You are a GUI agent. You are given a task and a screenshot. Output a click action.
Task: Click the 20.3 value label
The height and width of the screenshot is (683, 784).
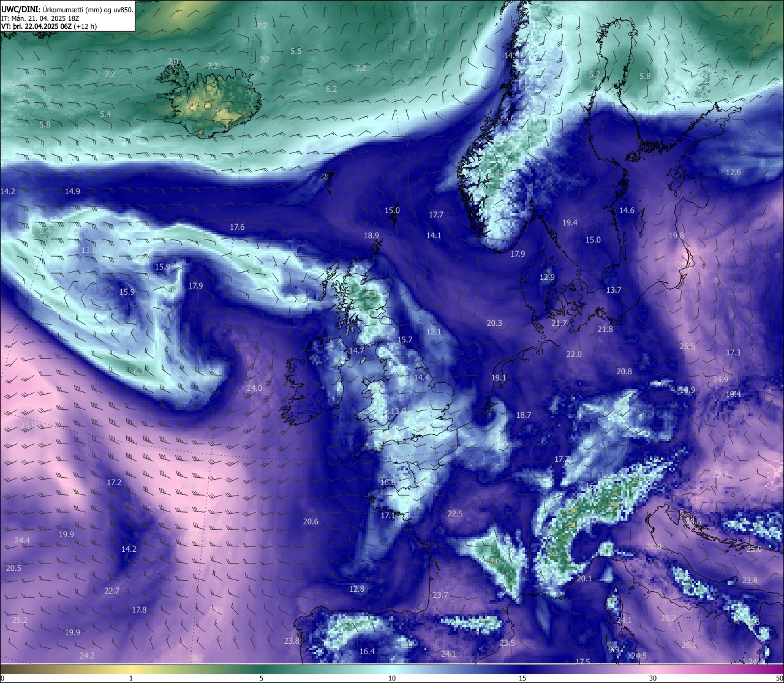tap(494, 323)
